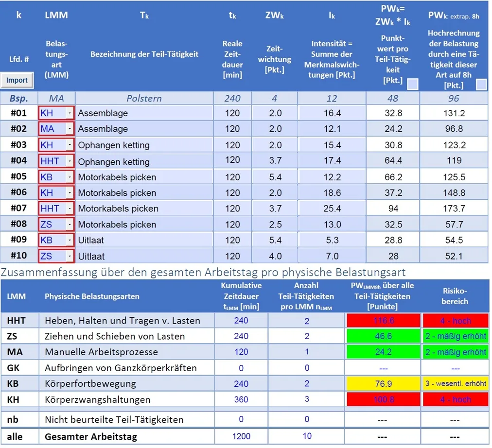This screenshot has height=448, width=492.
Task: Open the ZS dropdown arrow in row #10
Action: (70, 256)
